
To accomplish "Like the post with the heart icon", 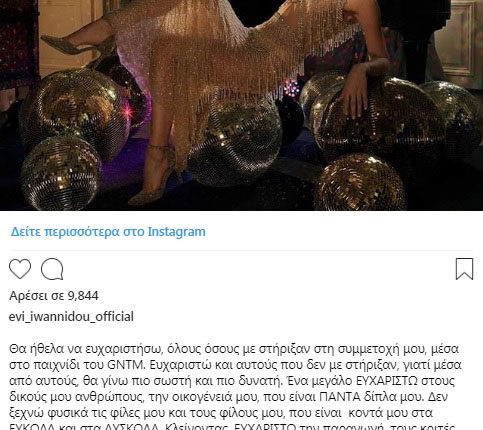I will 20,269.
